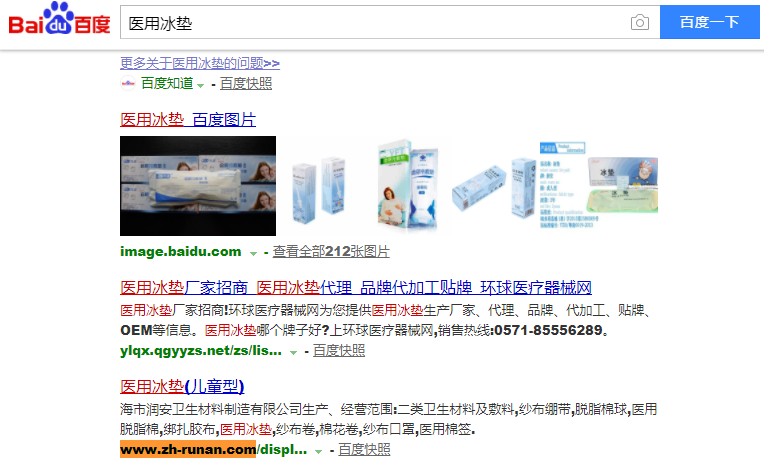
Task: Expand the dropdown arrow beside www.zh-runan.com
Action: pos(319,451)
